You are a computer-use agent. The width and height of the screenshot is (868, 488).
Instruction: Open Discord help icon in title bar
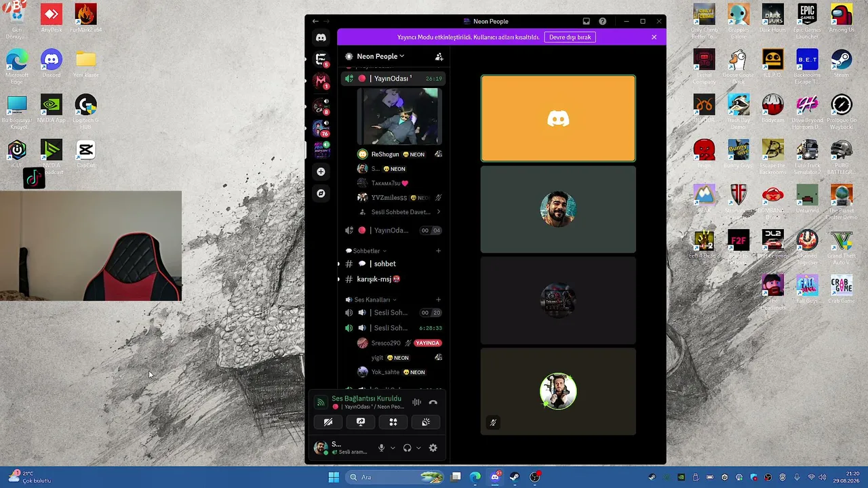click(603, 21)
